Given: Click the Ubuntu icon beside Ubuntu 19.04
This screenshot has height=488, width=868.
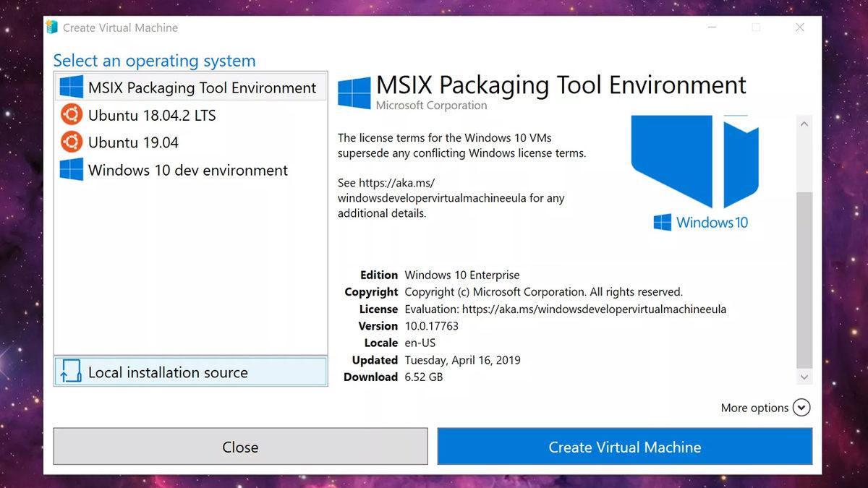Looking at the screenshot, I should (70, 142).
